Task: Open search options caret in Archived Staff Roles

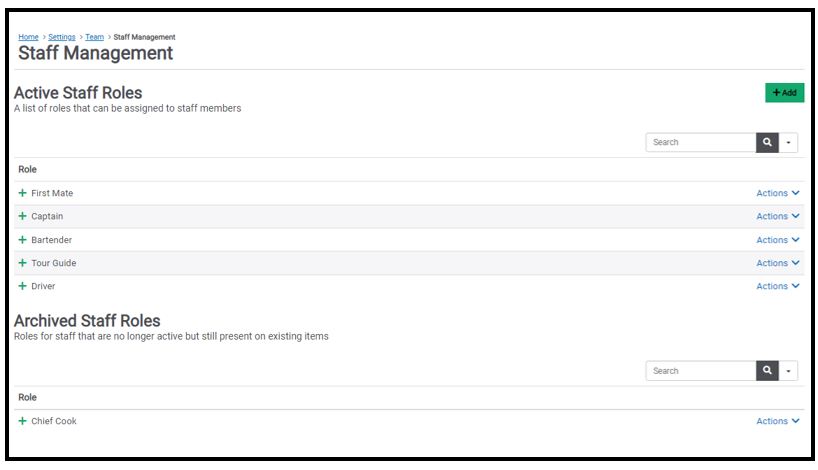Action: 788,371
